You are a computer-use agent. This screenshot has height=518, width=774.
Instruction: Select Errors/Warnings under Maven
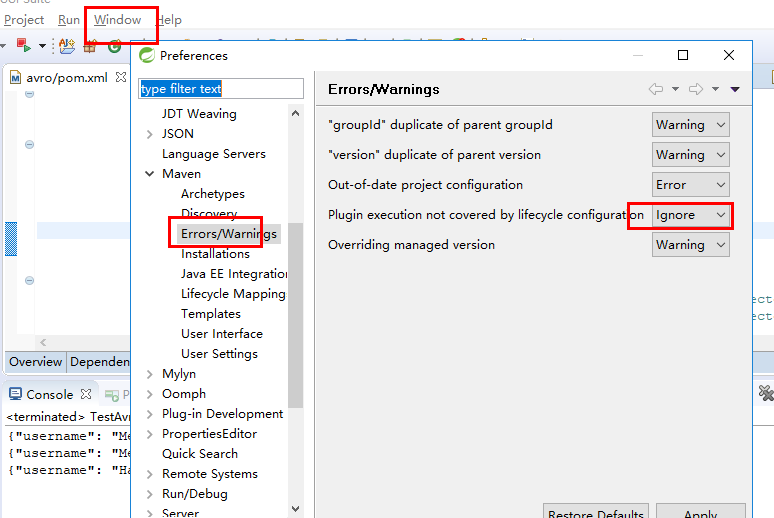coord(229,234)
